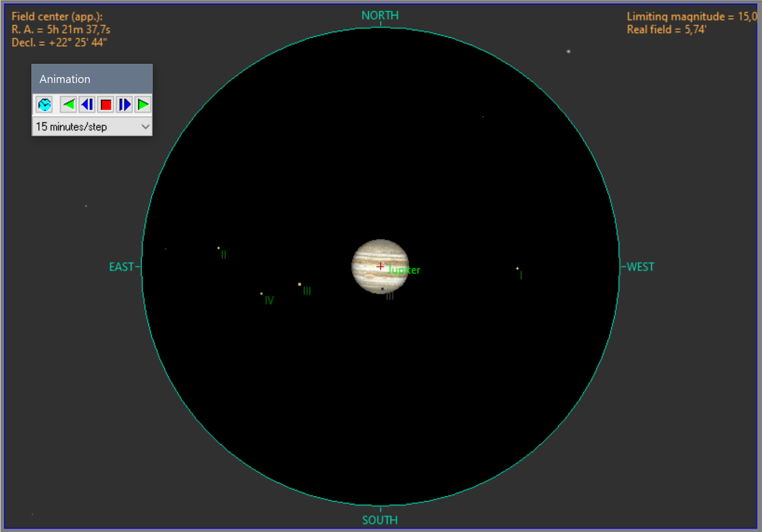Play animation forward with green right arrow
The width and height of the screenshot is (762, 532).
(x=143, y=104)
